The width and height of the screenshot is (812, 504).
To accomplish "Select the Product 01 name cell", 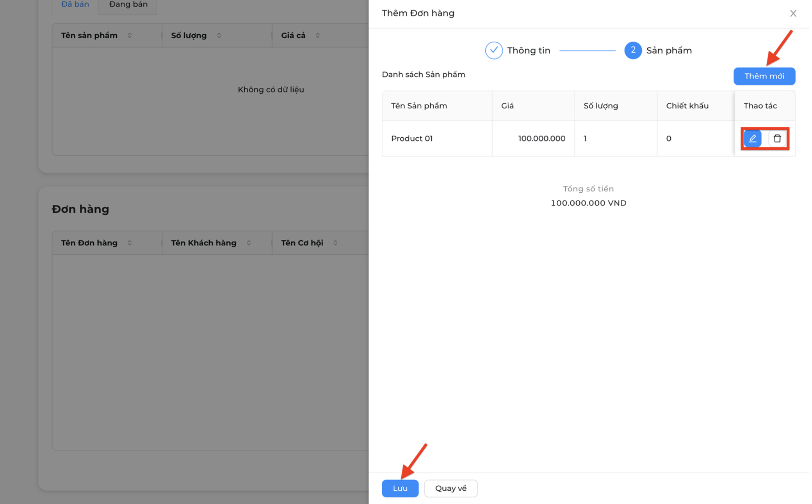I will click(x=437, y=138).
